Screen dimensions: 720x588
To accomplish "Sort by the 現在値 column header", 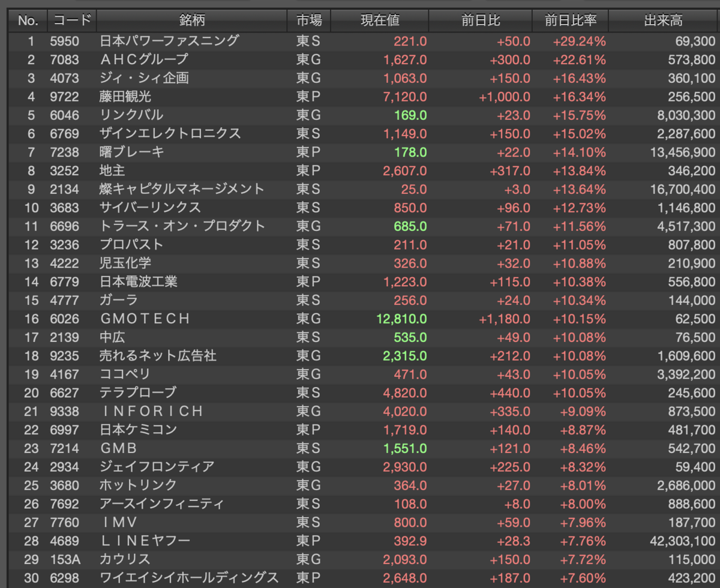I will pos(379,20).
